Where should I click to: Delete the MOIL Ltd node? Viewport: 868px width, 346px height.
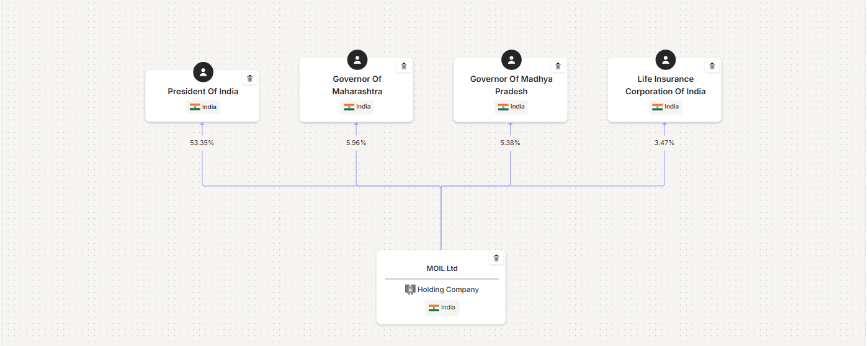[496, 258]
